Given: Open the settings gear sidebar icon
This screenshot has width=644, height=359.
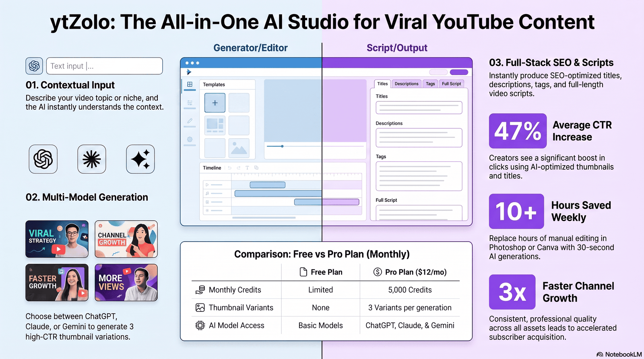Looking at the screenshot, I should [190, 139].
